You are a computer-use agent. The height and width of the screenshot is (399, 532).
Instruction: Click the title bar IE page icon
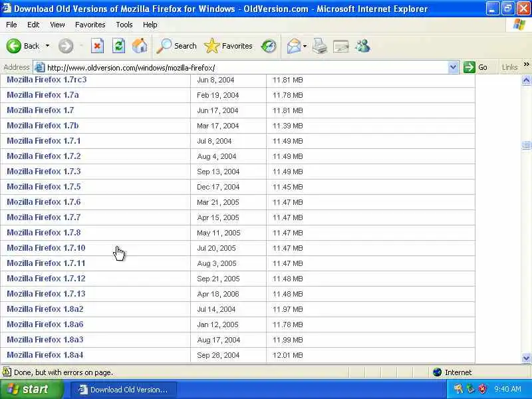pos(6,7)
